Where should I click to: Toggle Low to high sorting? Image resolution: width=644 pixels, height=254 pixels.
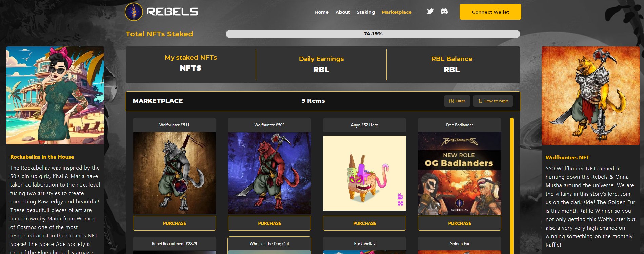pos(493,101)
